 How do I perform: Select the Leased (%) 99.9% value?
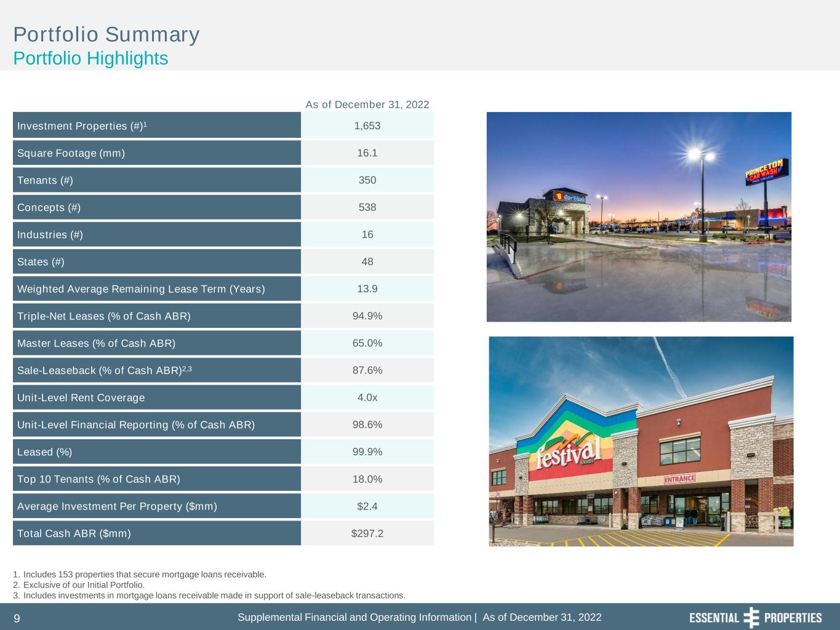[367, 452]
